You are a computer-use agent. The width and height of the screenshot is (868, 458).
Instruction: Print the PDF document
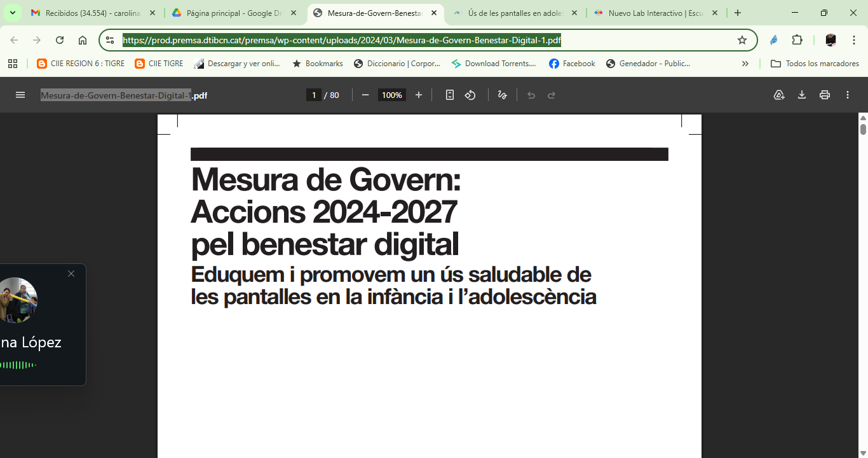[x=824, y=94]
